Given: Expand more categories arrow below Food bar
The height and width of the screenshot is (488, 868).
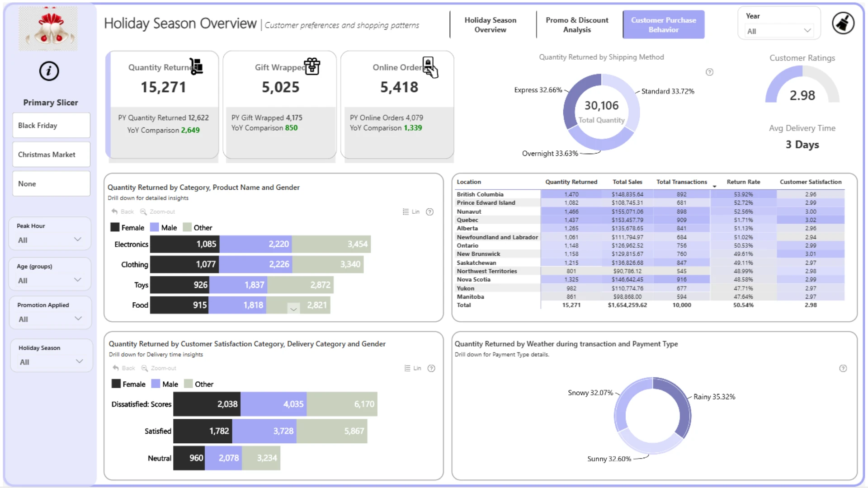Looking at the screenshot, I should click(293, 309).
